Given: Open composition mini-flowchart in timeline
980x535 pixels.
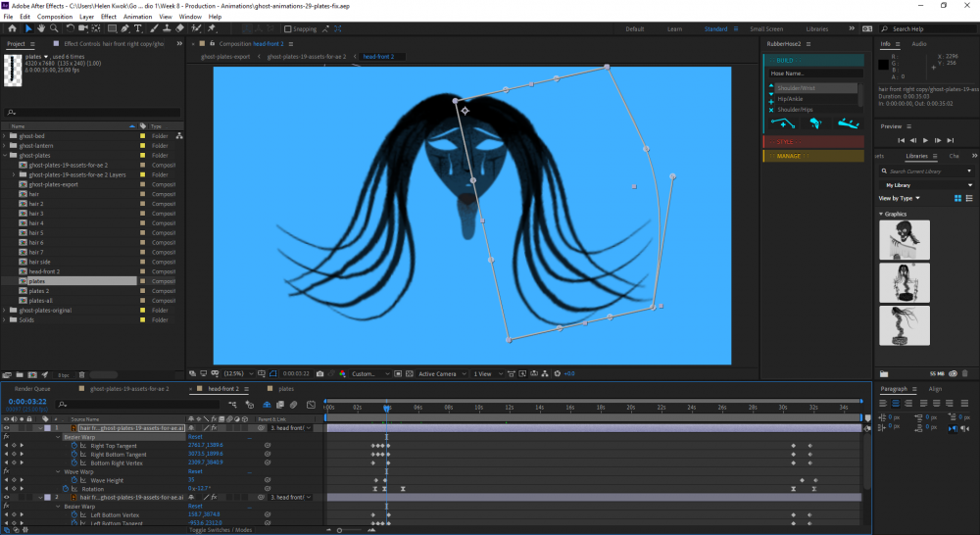Looking at the screenshot, I should [232, 405].
